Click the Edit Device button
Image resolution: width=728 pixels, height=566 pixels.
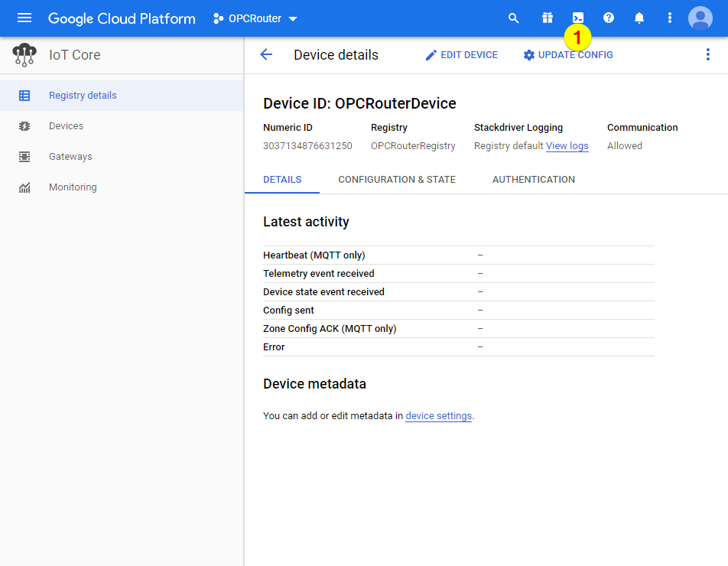[461, 55]
